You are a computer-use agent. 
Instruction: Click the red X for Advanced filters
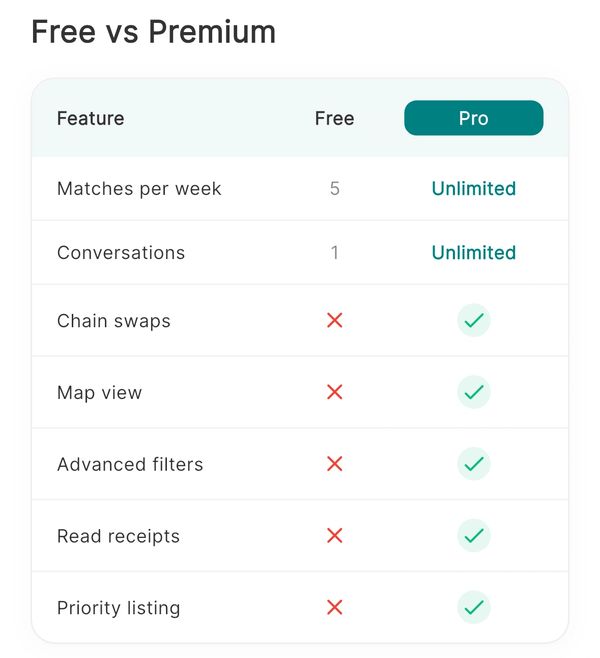(335, 464)
